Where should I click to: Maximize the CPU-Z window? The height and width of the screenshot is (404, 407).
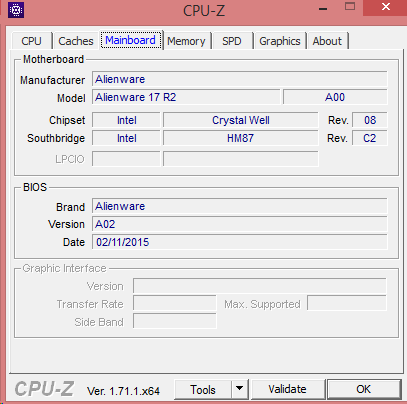click(350, 7)
